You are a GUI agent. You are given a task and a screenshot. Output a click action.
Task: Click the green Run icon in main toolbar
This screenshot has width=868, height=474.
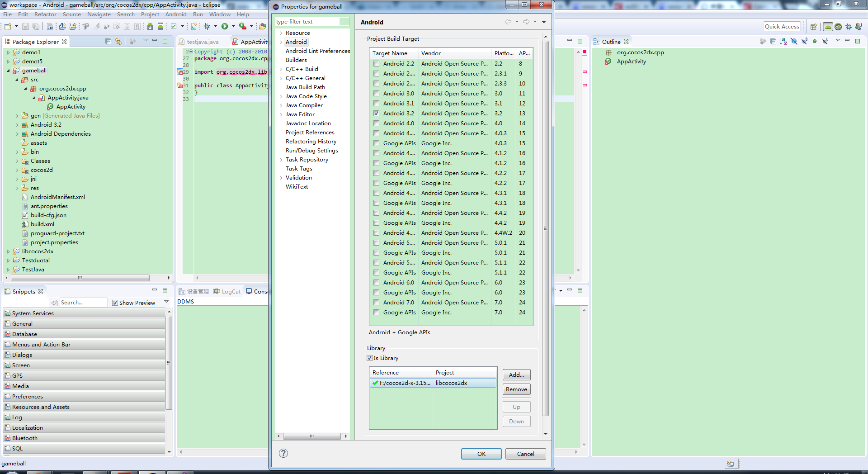(225, 26)
